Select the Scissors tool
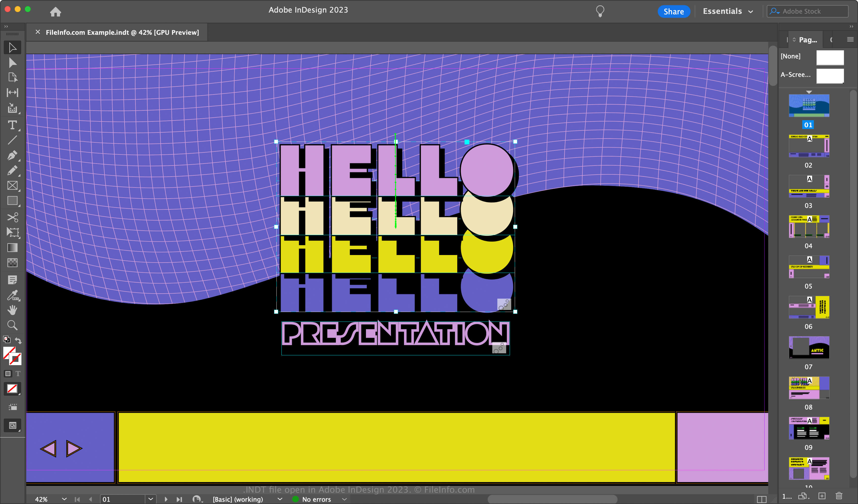Screen dimensions: 858x504 click(x=13, y=217)
